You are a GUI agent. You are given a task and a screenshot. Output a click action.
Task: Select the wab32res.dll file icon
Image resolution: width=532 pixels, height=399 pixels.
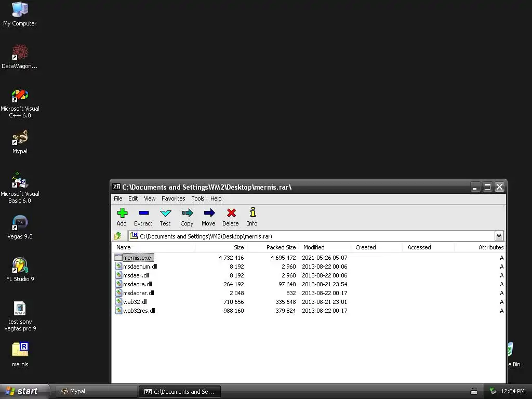(x=118, y=311)
